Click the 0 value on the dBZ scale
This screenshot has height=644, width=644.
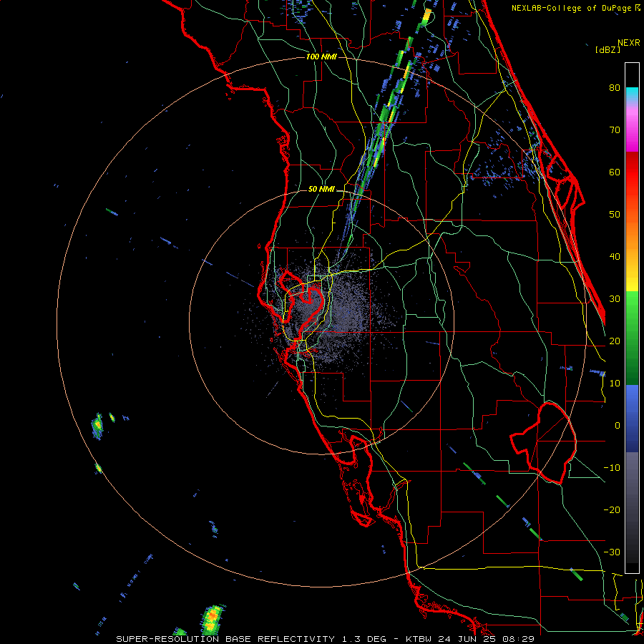[x=618, y=426]
